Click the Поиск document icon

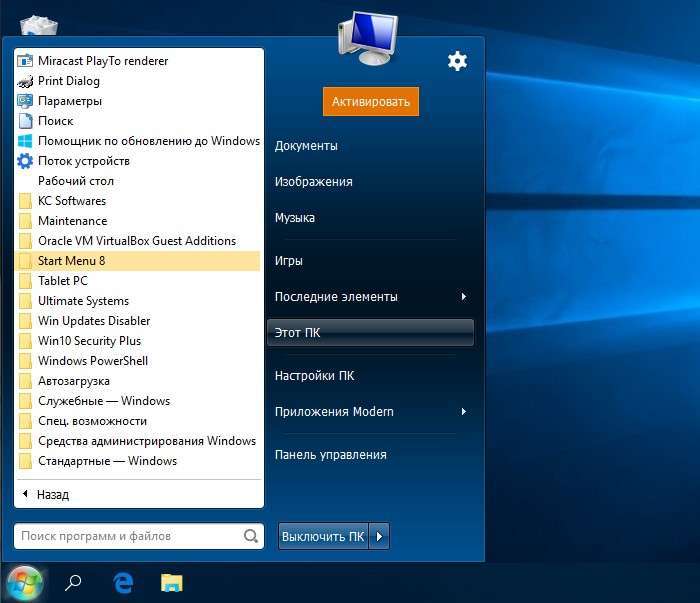(25, 121)
